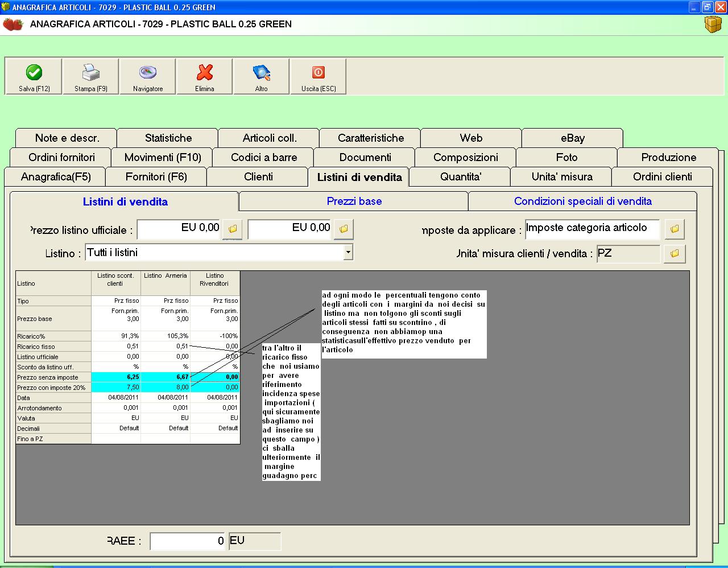This screenshot has height=568, width=728.
Task: Open folder icon beside Unita' misura PZ field
Action: (x=675, y=253)
